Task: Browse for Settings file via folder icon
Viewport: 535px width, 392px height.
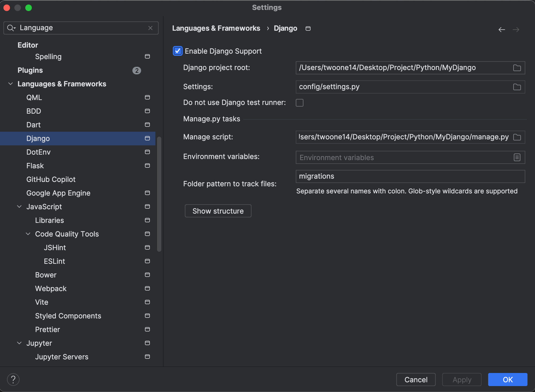Action: pos(517,87)
